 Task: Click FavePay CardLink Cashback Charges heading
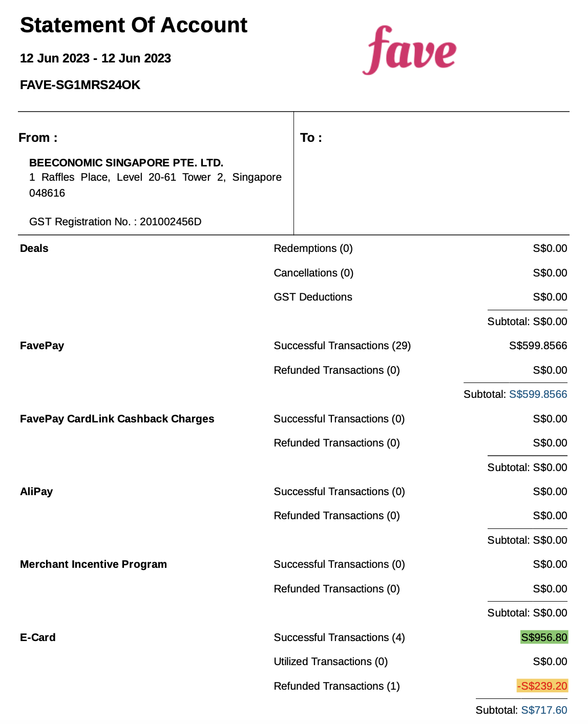click(117, 419)
